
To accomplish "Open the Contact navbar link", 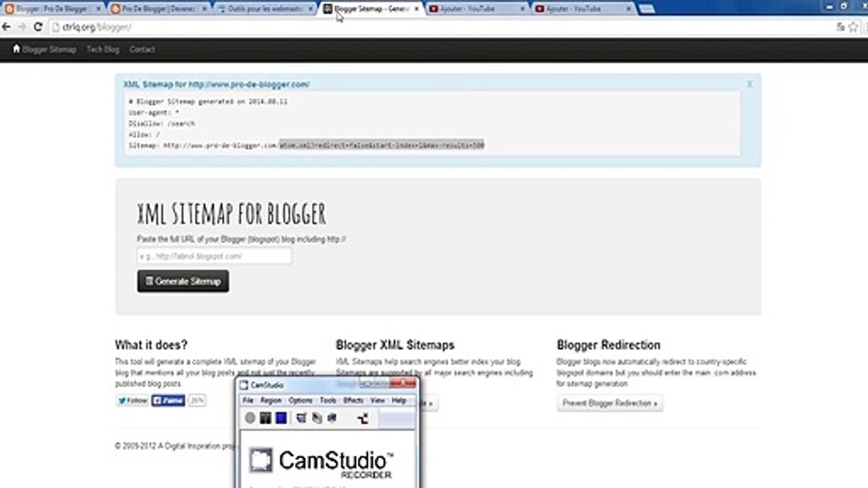I will [x=142, y=49].
